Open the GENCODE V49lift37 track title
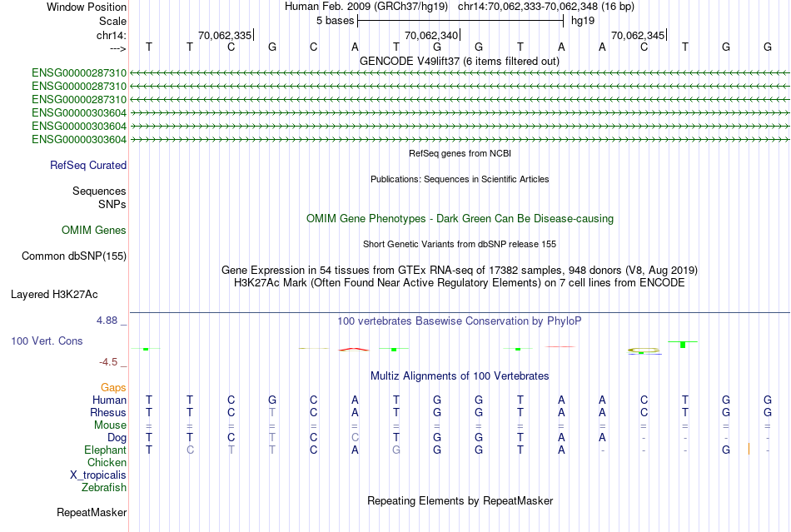The height and width of the screenshot is (532, 791). point(459,61)
